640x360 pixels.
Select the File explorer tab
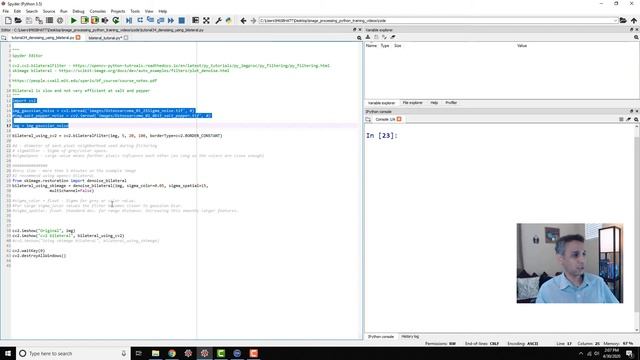click(x=412, y=103)
